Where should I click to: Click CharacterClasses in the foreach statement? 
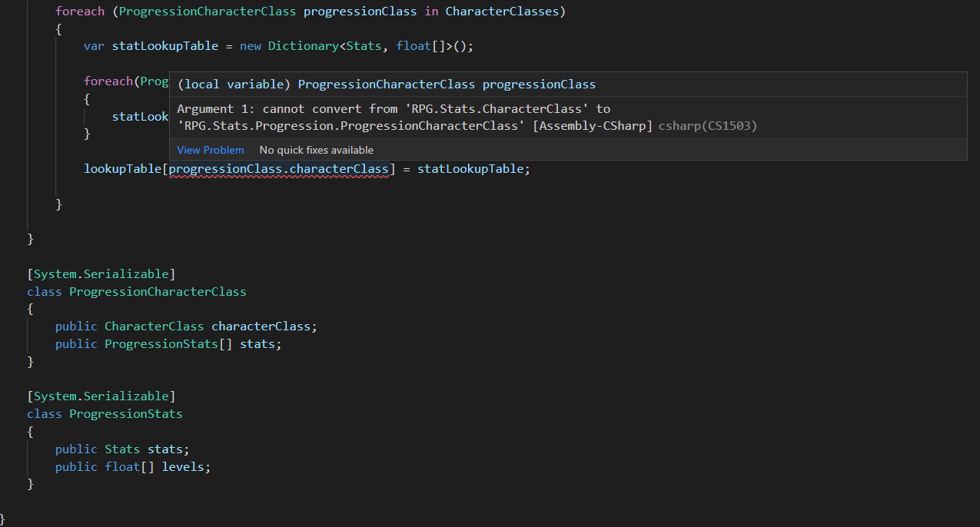click(502, 11)
